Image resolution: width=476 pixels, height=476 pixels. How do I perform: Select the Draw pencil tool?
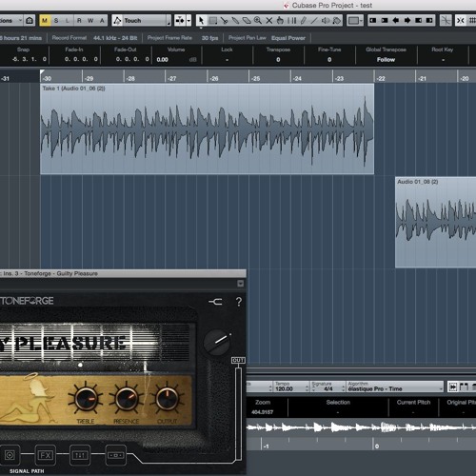(303, 21)
